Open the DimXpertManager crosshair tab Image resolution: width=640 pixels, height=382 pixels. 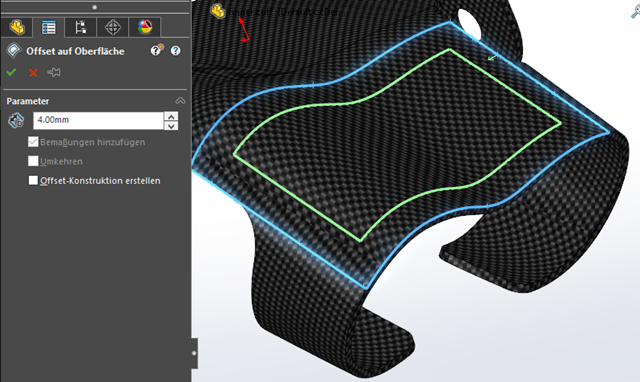pyautogui.click(x=113, y=27)
